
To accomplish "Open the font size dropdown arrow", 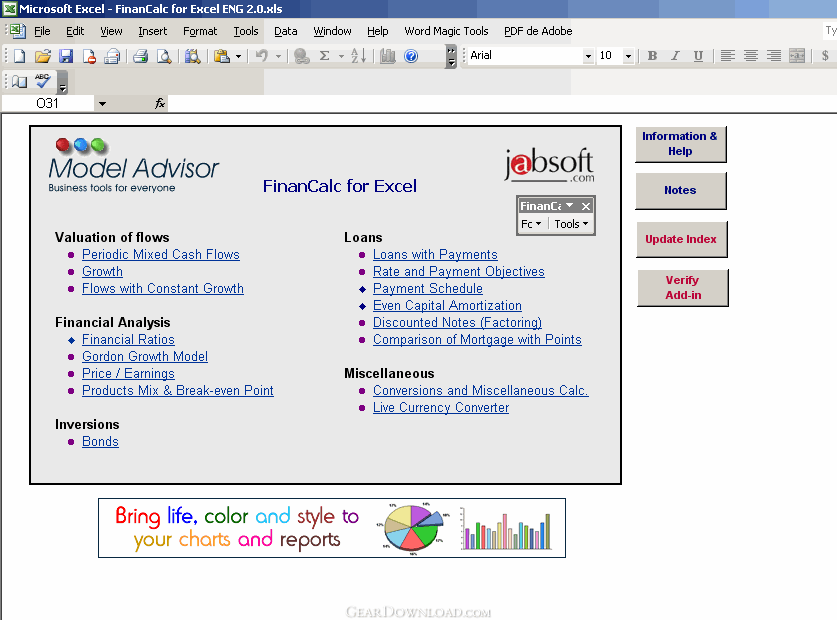I will pos(628,56).
